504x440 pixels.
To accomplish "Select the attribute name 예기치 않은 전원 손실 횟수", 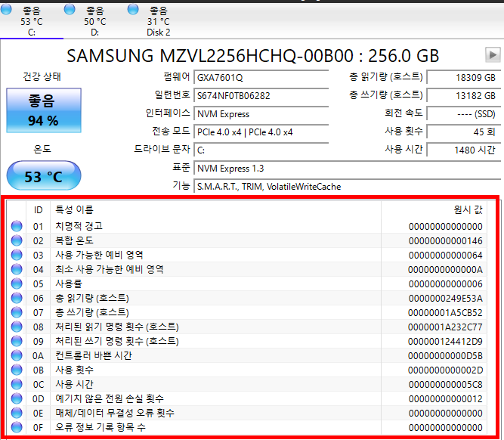I will pos(110,398).
